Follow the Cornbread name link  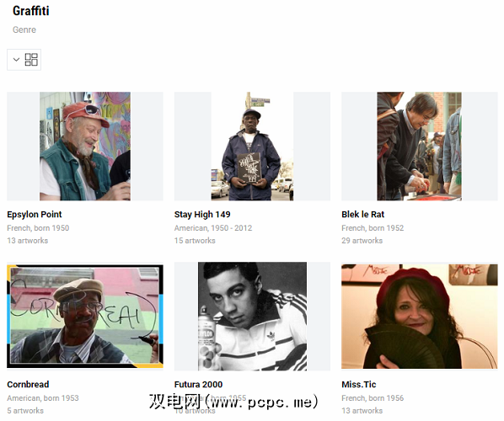click(28, 385)
